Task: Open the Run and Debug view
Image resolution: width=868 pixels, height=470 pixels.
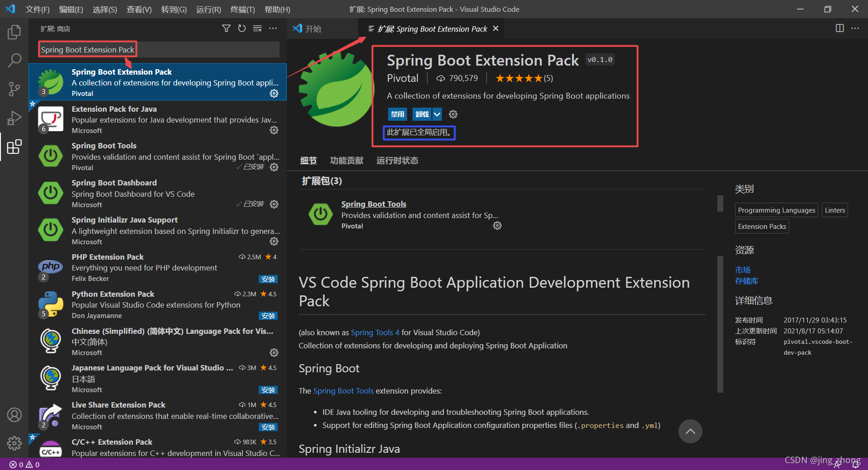Action: click(x=14, y=118)
